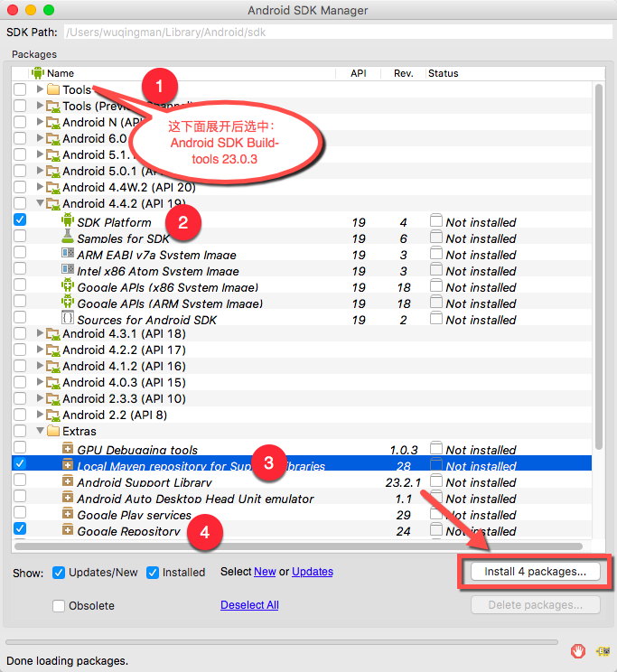Viewport: 617px width, 672px height.
Task: Click the Google Play services package icon
Action: (68, 513)
